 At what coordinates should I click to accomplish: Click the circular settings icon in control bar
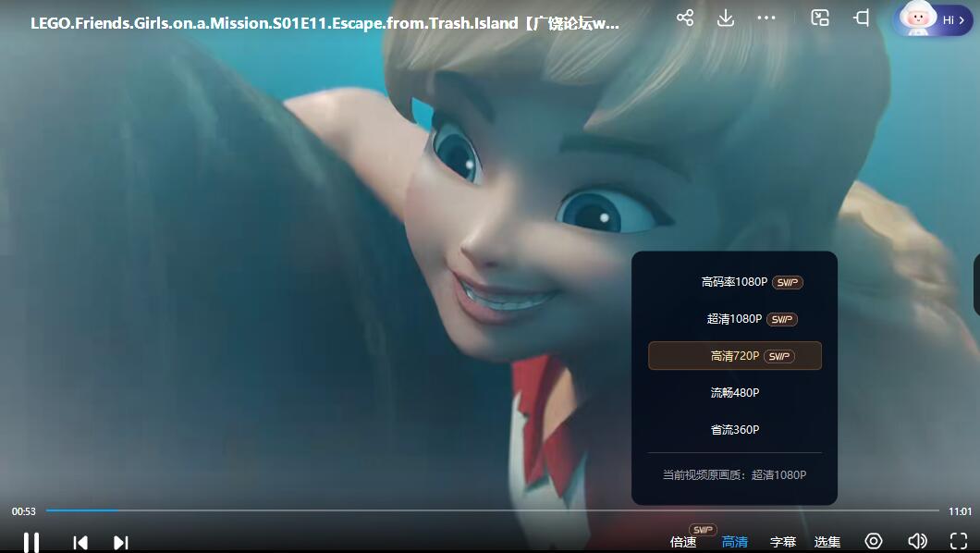click(x=874, y=541)
